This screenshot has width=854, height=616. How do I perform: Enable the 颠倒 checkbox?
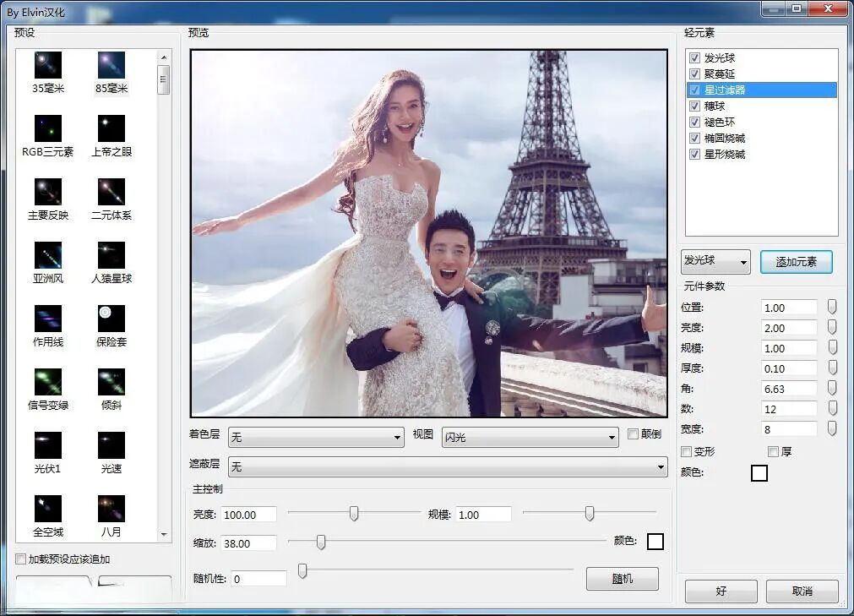point(633,435)
